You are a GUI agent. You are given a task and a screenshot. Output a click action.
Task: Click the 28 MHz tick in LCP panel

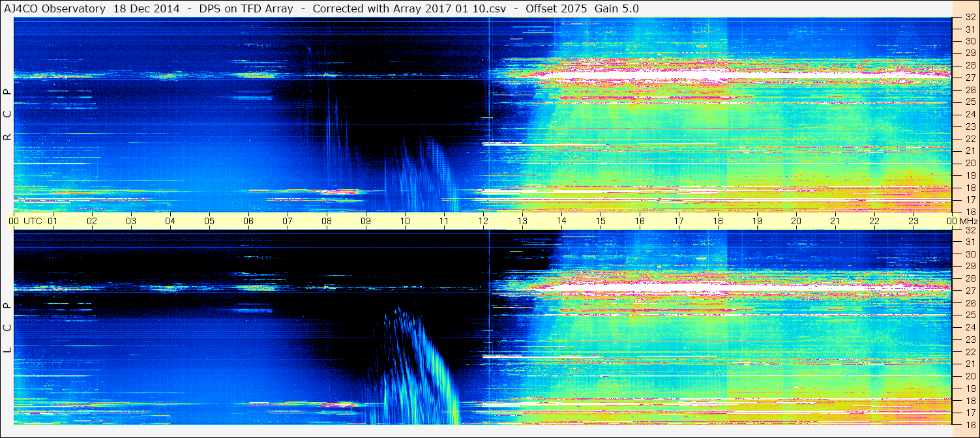tap(970, 279)
